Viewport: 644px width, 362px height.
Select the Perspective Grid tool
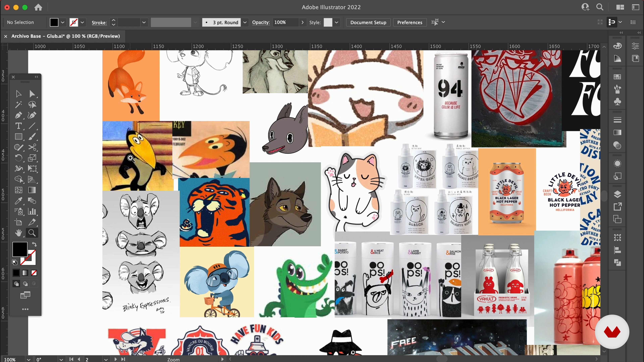click(x=32, y=179)
